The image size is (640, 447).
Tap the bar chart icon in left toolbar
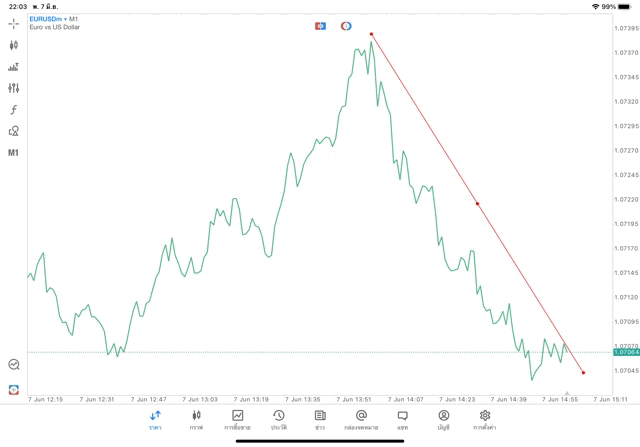click(x=13, y=67)
